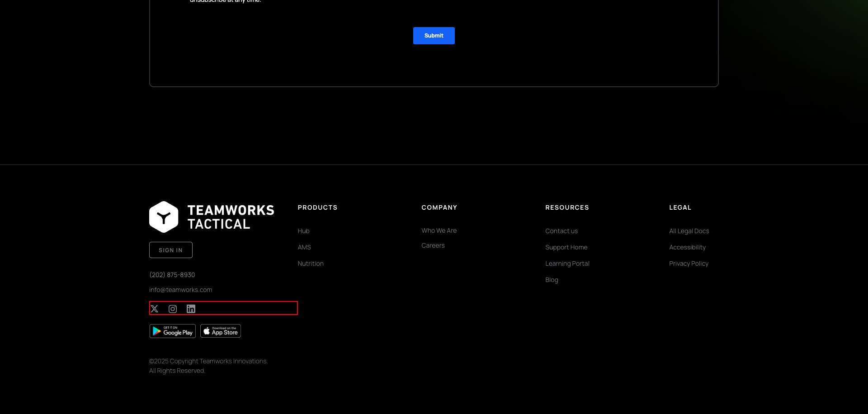Viewport: 868px width, 414px height.
Task: View All Legal Docs
Action: [x=689, y=231]
